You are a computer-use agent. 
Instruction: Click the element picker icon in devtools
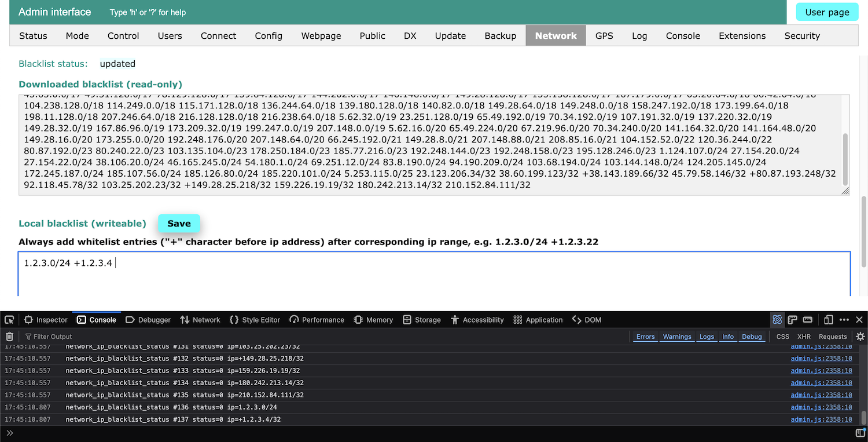click(x=9, y=320)
